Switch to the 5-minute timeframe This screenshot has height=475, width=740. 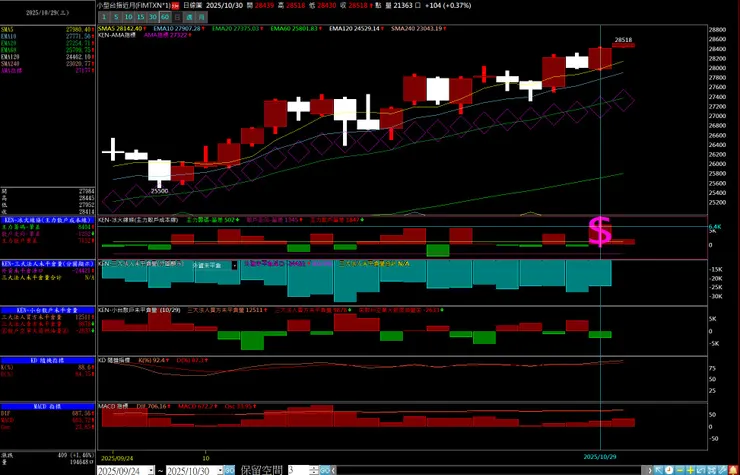coord(116,17)
